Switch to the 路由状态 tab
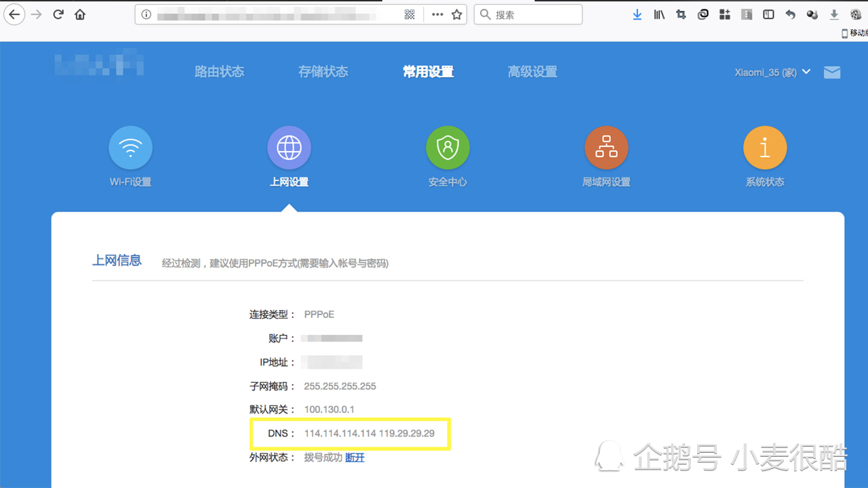The width and height of the screenshot is (868, 488). point(219,72)
